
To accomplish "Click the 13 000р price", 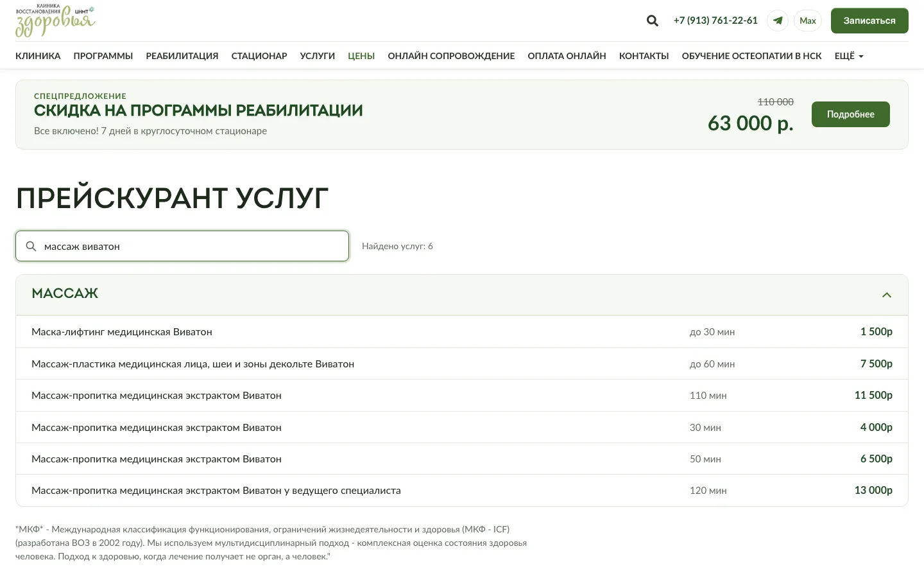I will (x=873, y=490).
